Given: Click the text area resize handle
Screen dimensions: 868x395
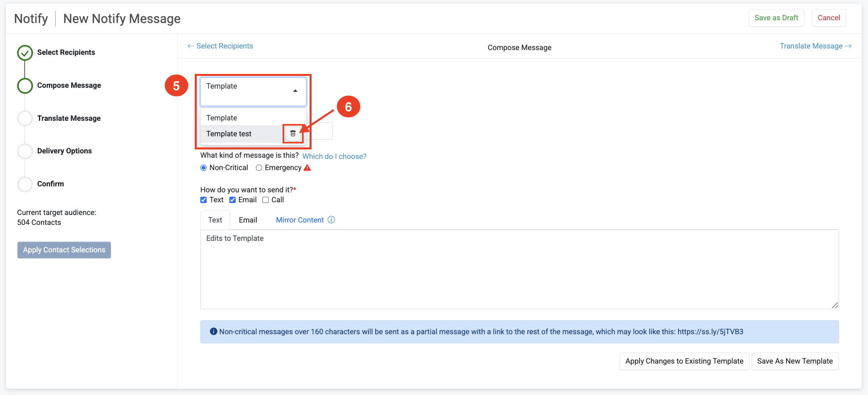Looking at the screenshot, I should click(x=835, y=305).
